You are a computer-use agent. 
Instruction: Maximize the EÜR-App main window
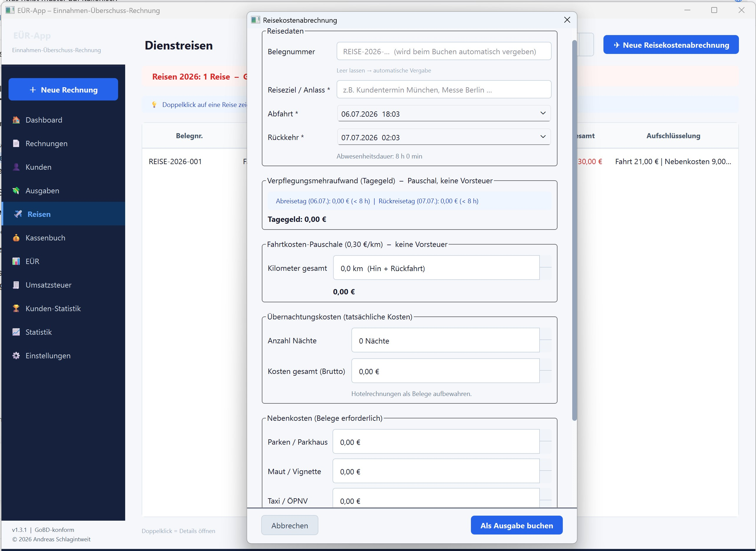pyautogui.click(x=714, y=10)
